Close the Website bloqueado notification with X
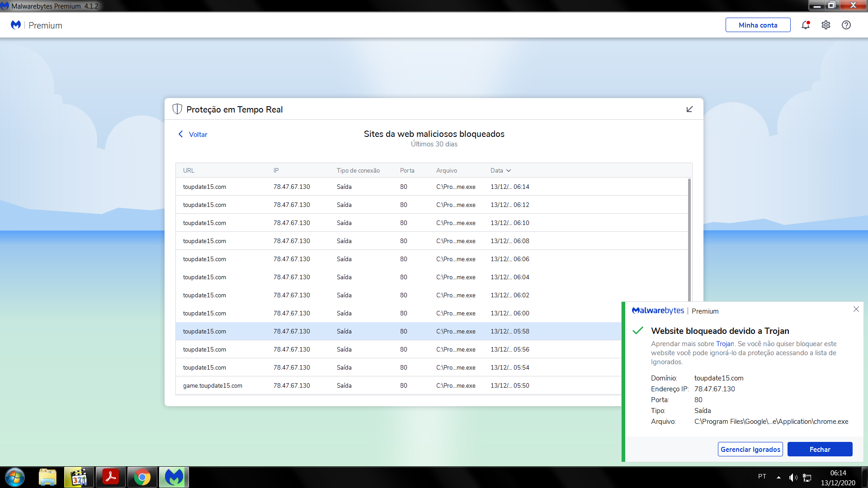This screenshot has height=488, width=868. click(x=856, y=309)
